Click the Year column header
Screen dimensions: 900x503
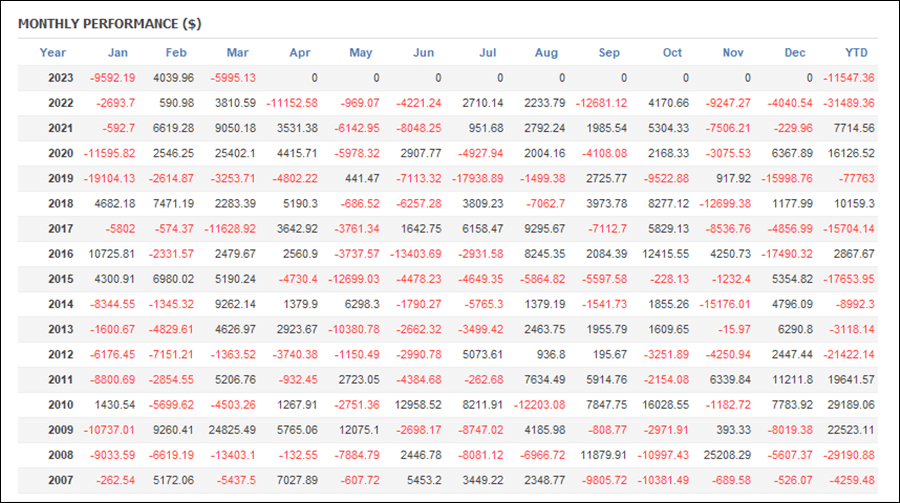(52, 52)
